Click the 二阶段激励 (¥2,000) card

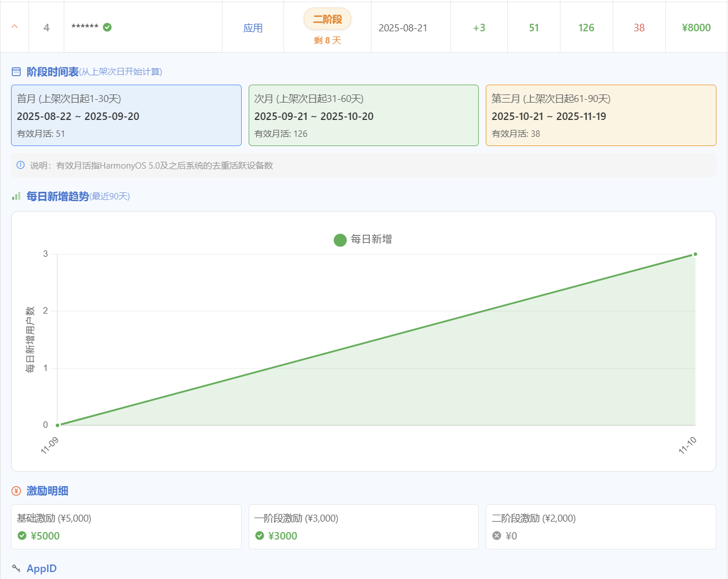pyautogui.click(x=600, y=526)
